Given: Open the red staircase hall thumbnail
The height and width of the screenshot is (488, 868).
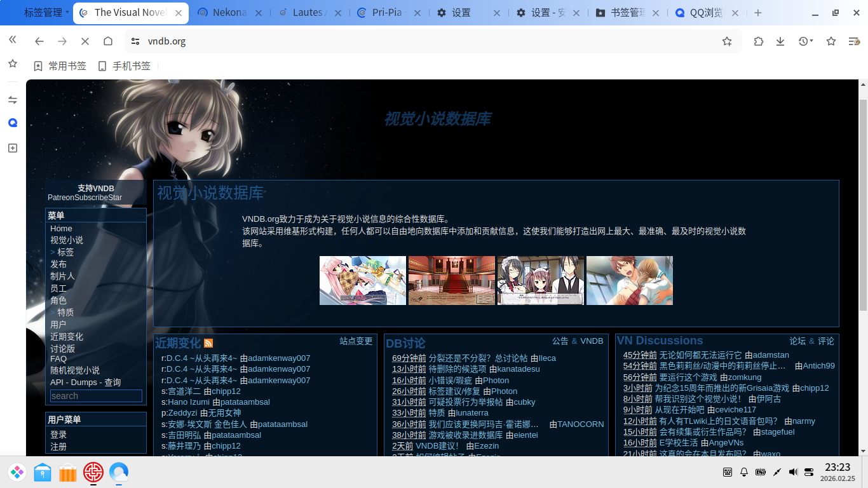Looking at the screenshot, I should (452, 281).
